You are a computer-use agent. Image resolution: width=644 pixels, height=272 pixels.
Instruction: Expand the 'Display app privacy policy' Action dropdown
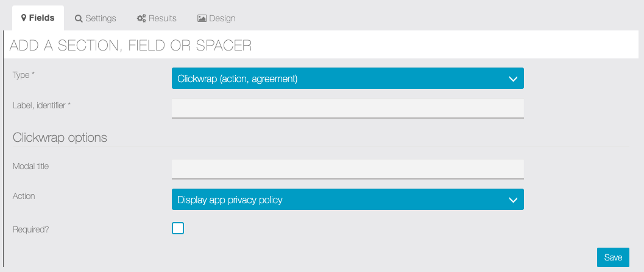click(x=347, y=200)
